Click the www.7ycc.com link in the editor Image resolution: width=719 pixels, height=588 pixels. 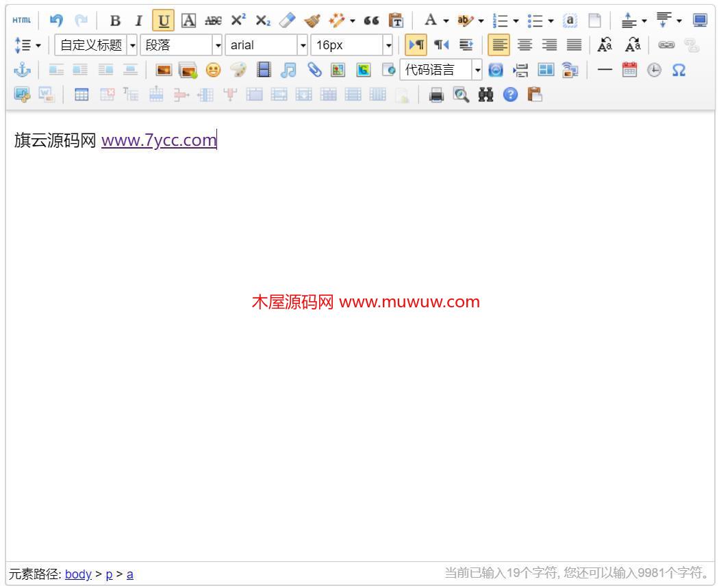coord(158,140)
